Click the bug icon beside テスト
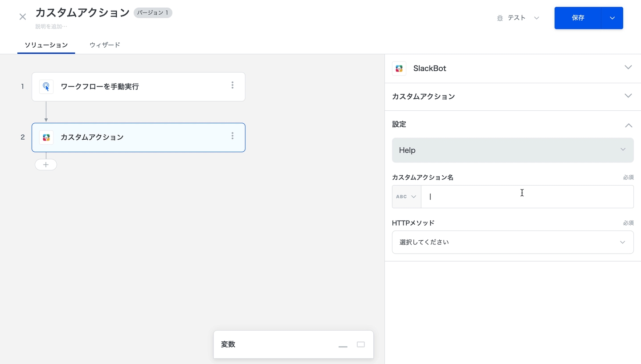 click(500, 18)
